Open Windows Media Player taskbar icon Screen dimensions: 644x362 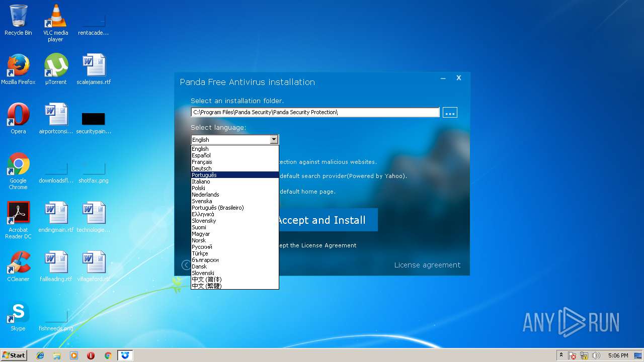74,355
